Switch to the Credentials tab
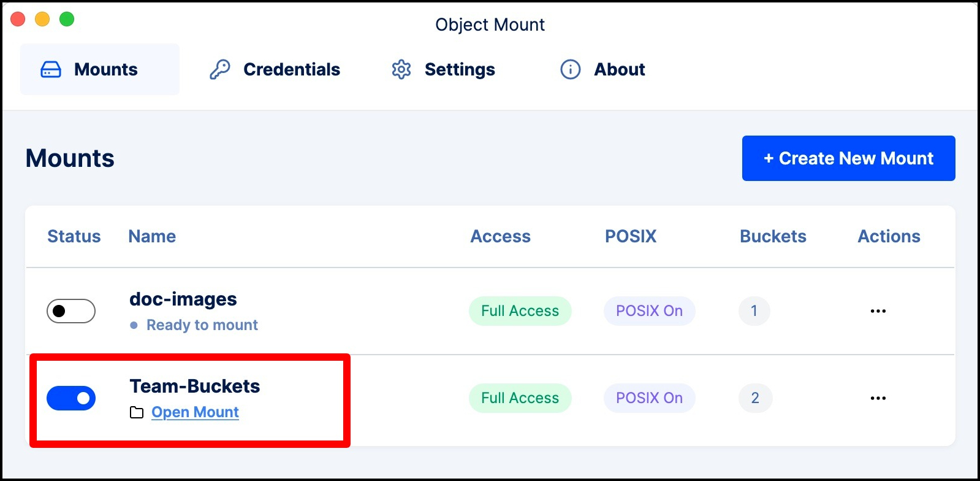This screenshot has height=481, width=980. pyautogui.click(x=291, y=69)
